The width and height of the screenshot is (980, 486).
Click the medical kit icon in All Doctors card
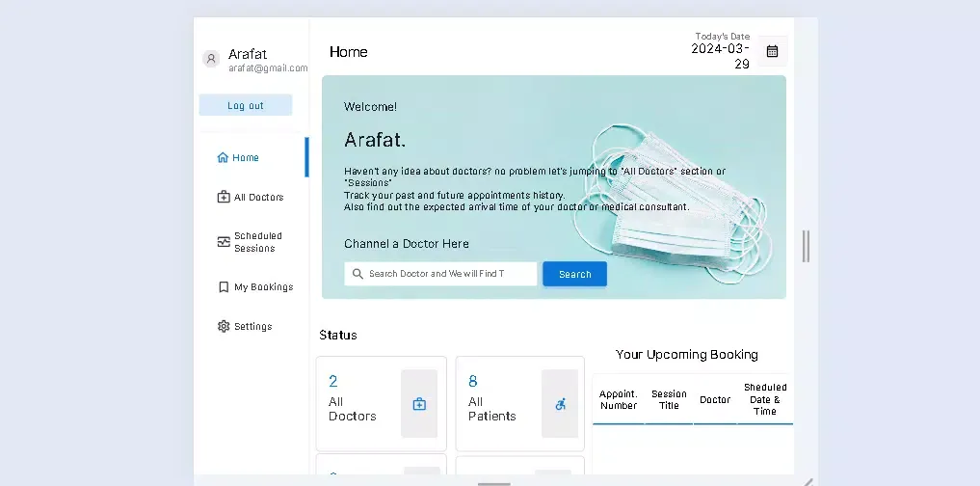[419, 404]
